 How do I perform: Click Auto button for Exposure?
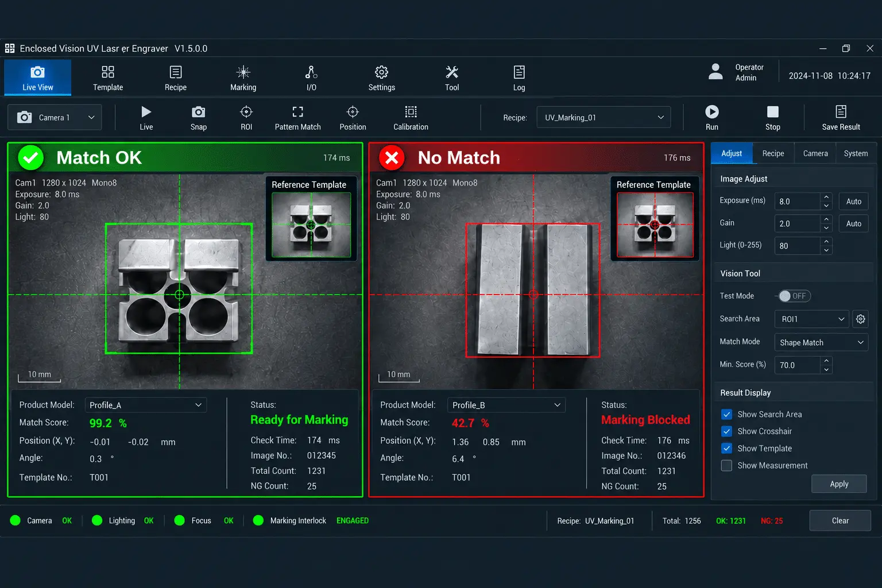click(854, 202)
